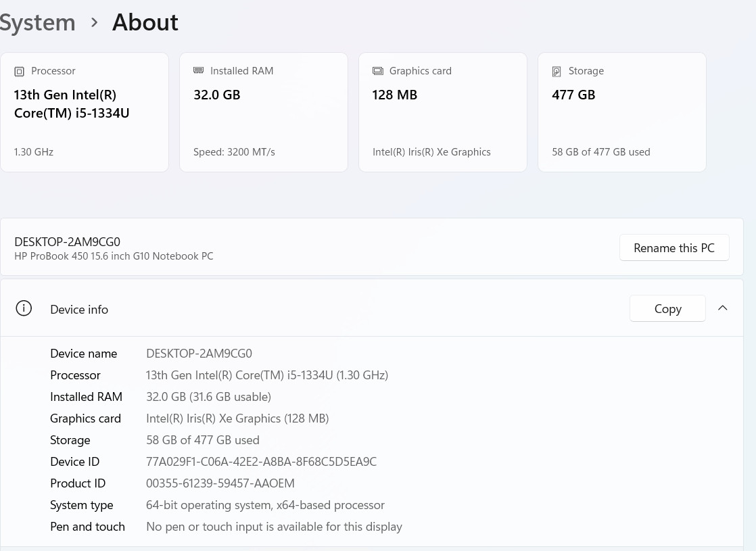Click HP ProBook 450 15.6 inch G10 text
This screenshot has height=551, width=756.
tap(114, 256)
